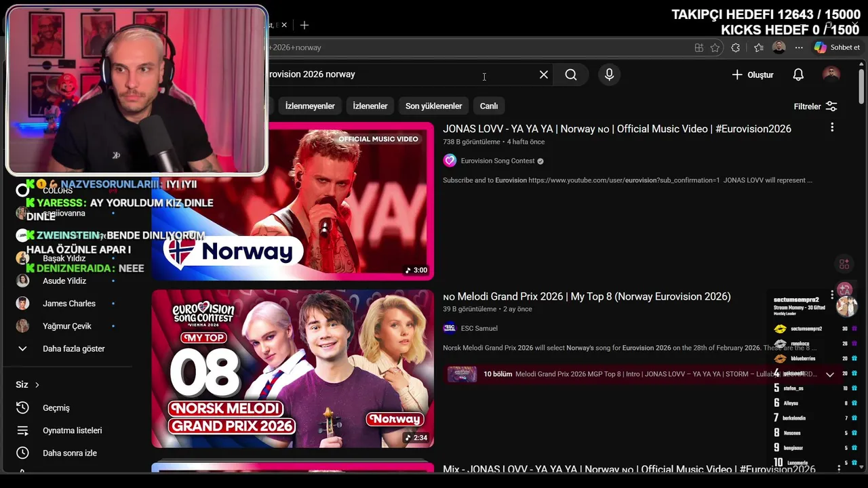Click the 2:34 duration badge
Image resolution: width=868 pixels, height=488 pixels.
point(416,438)
